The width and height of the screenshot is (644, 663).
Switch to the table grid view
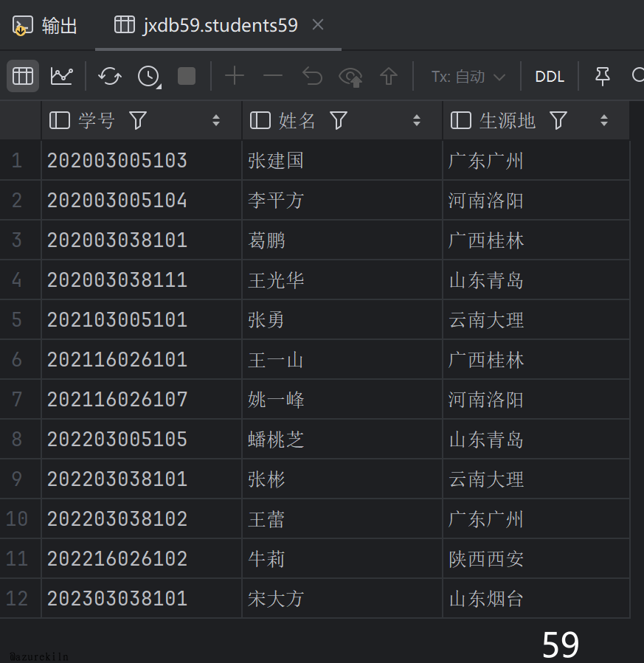pos(23,76)
